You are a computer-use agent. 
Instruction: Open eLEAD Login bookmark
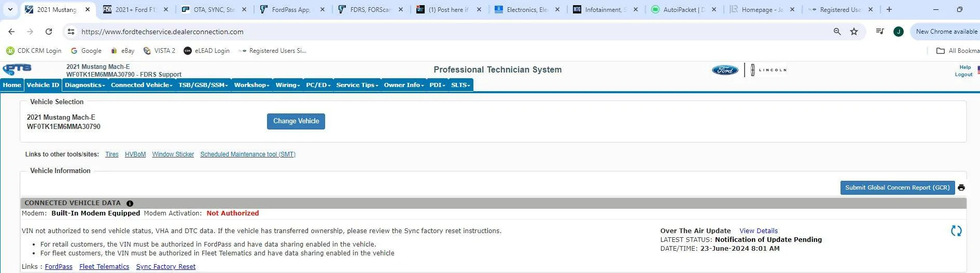click(206, 51)
